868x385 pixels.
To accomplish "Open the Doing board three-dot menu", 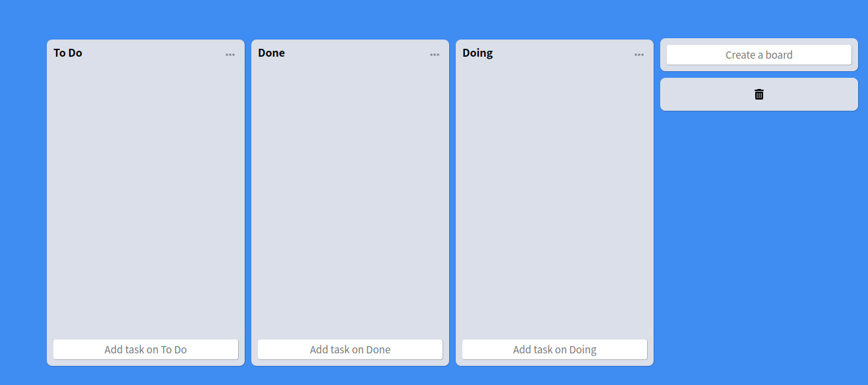I will (639, 55).
